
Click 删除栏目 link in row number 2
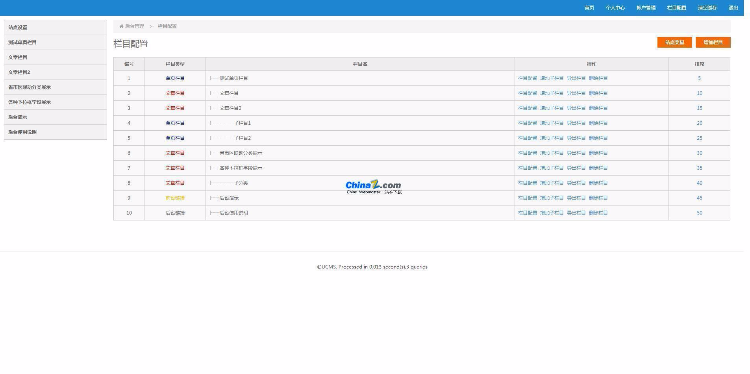click(598, 93)
